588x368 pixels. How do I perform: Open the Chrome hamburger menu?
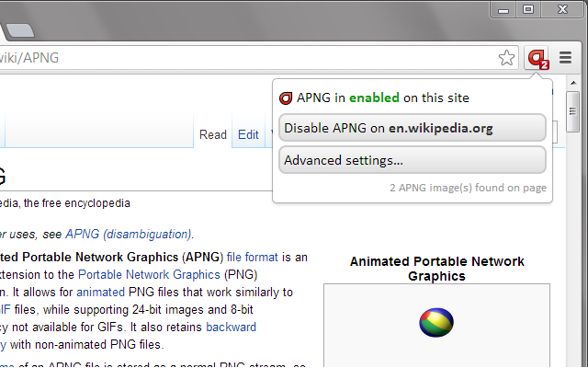pyautogui.click(x=565, y=58)
